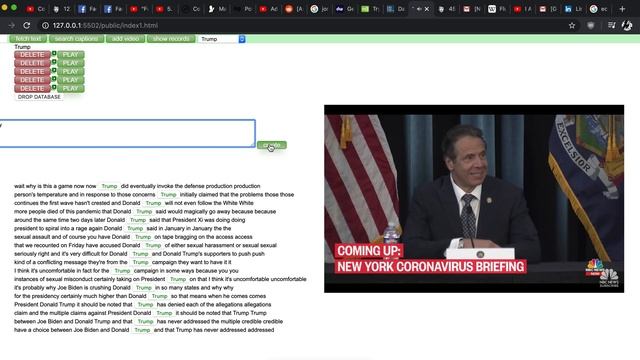The width and height of the screenshot is (640, 360).
Task: Click Trump tag in 'around the same time' line
Action: pyautogui.click(x=138, y=220)
